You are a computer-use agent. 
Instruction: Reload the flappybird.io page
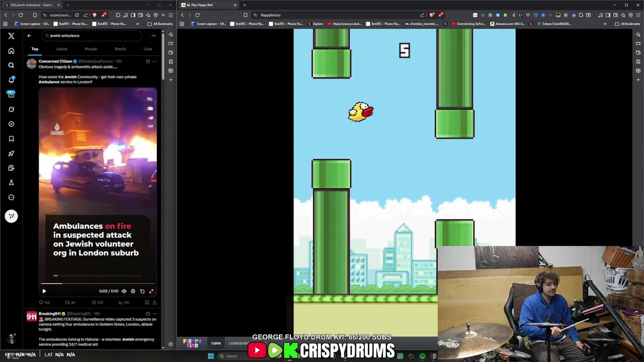tap(197, 15)
